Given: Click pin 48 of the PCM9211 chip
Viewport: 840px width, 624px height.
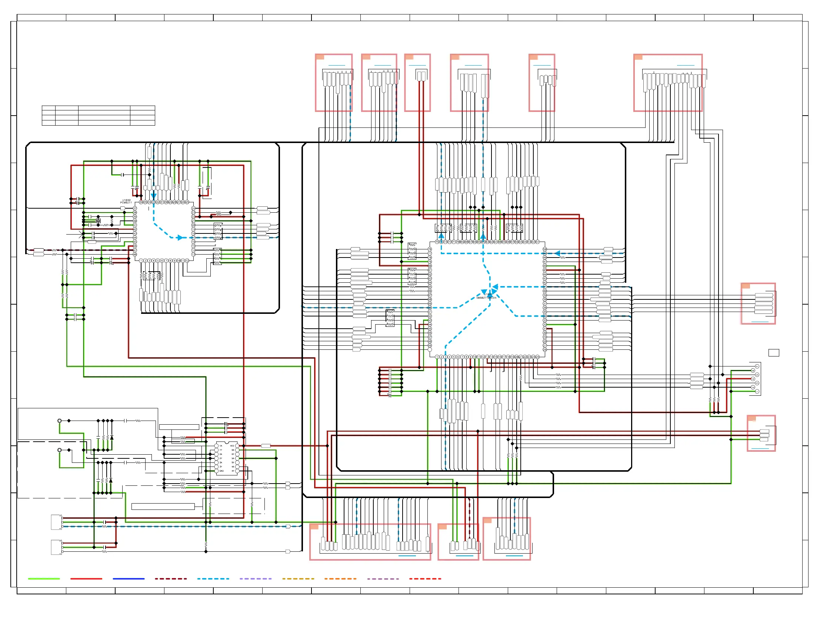Looking at the screenshot, I should [135, 255].
